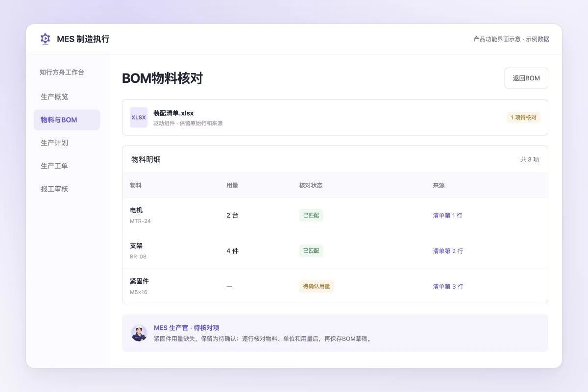Click 已匹配 tag in 电机 row
The width and height of the screenshot is (588, 392).
click(311, 216)
